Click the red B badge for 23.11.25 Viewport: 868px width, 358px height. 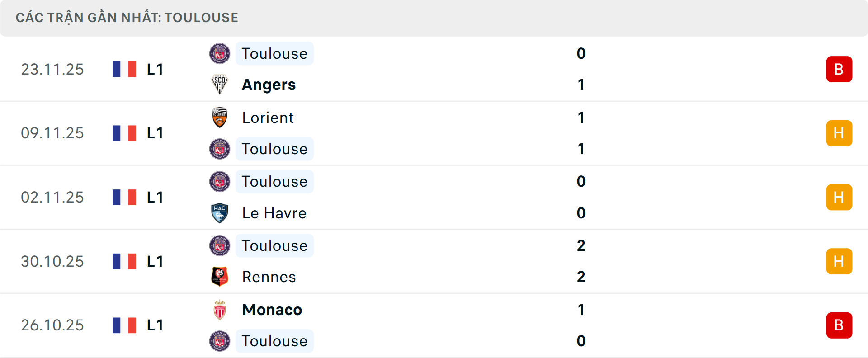(x=839, y=69)
